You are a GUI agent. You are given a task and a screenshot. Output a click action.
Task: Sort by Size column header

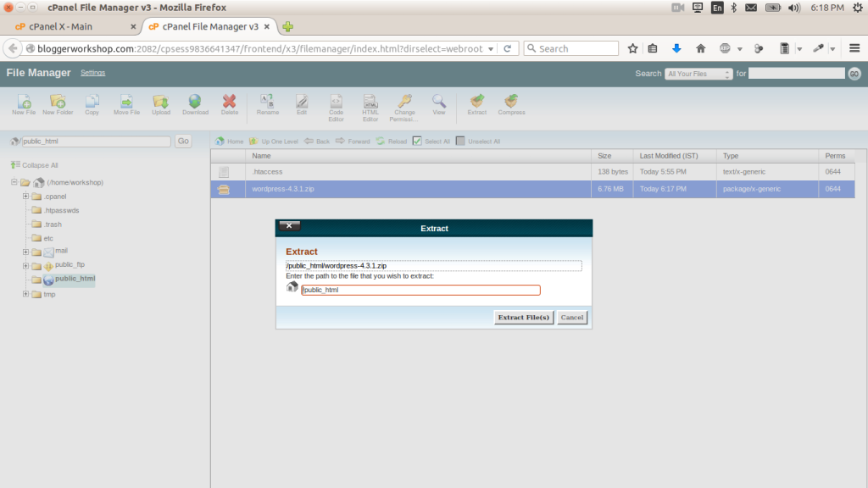tap(612, 156)
